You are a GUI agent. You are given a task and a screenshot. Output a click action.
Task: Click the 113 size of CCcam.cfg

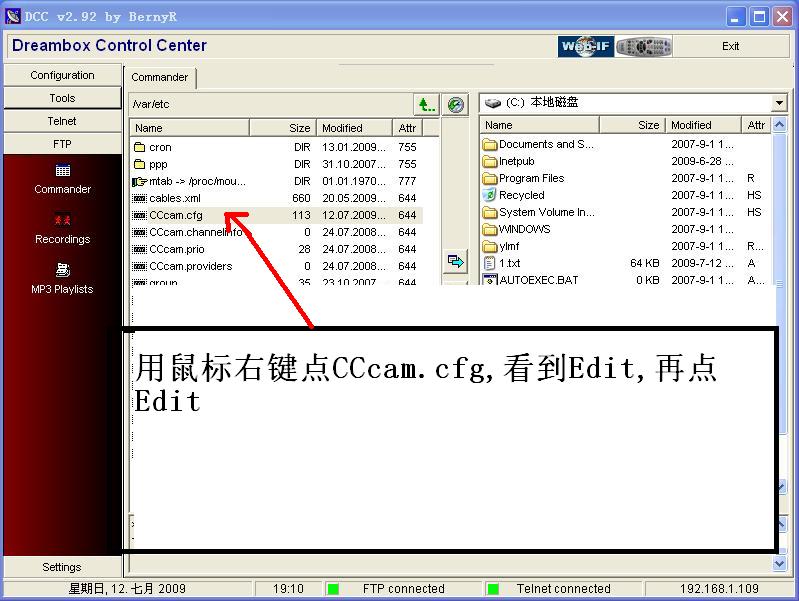point(301,215)
